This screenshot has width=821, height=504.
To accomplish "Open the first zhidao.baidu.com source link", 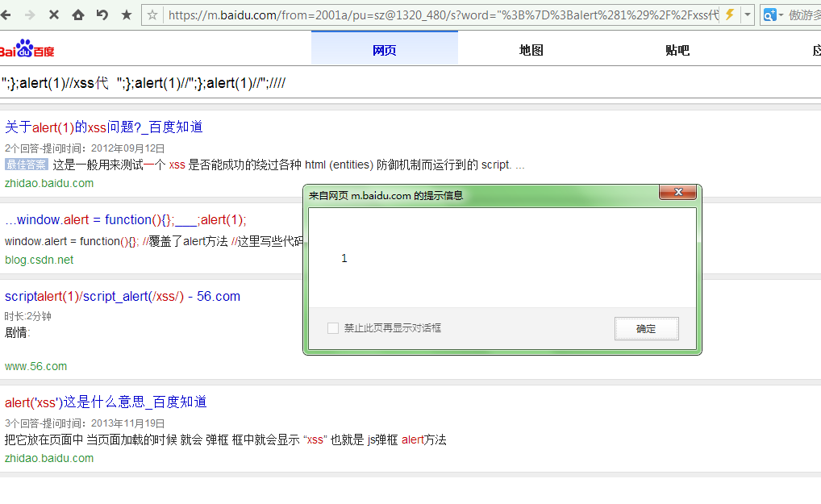I will point(49,183).
